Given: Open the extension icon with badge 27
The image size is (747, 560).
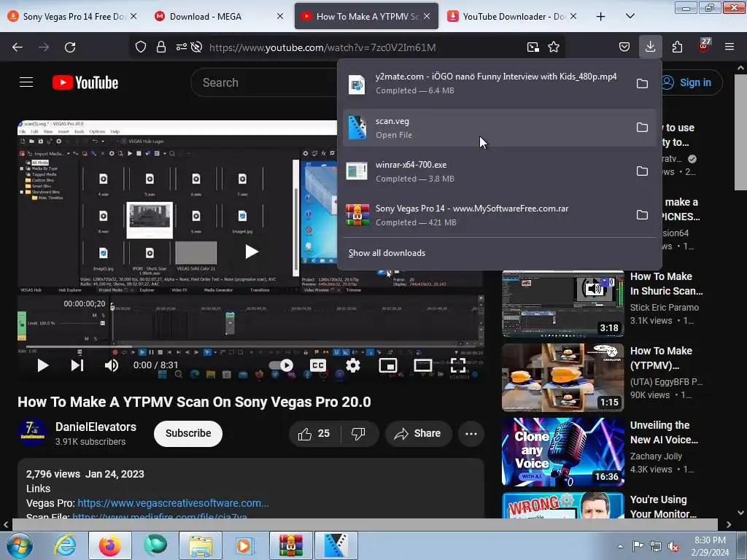Looking at the screenshot, I should coord(704,46).
